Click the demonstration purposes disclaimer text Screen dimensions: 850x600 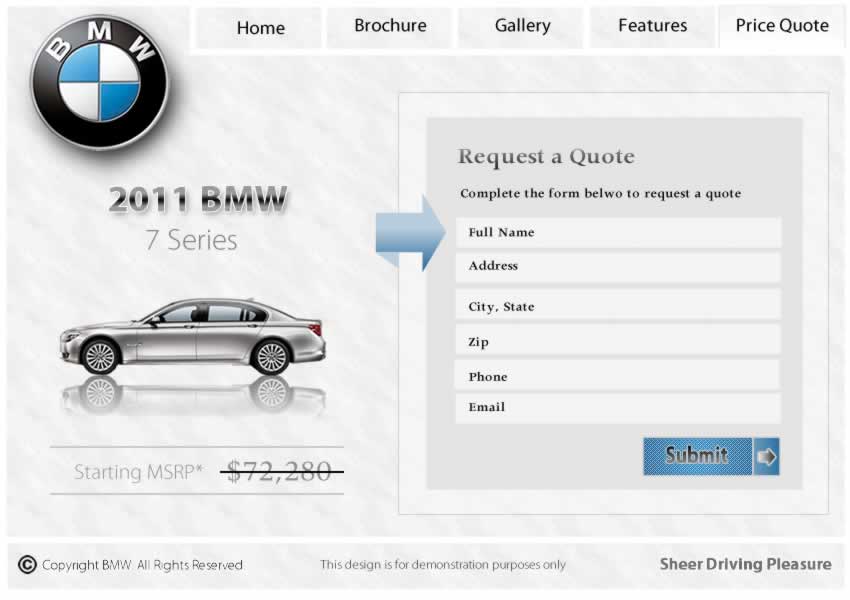[443, 565]
